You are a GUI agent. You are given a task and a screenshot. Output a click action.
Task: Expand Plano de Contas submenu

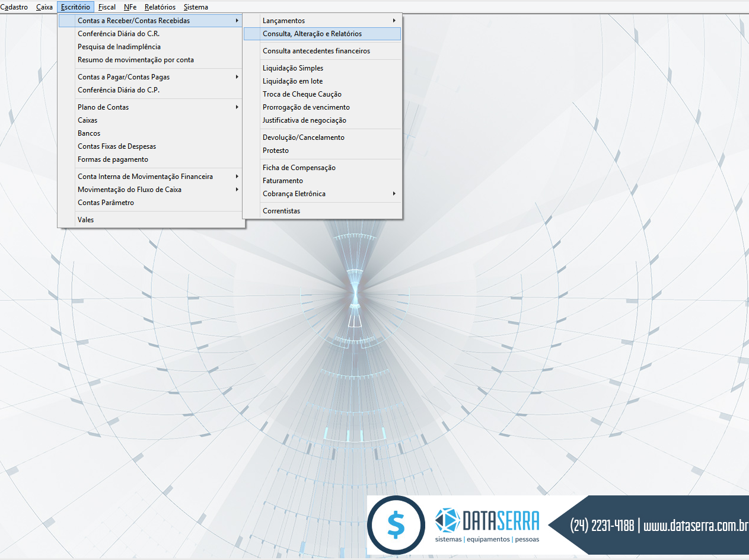(x=151, y=107)
